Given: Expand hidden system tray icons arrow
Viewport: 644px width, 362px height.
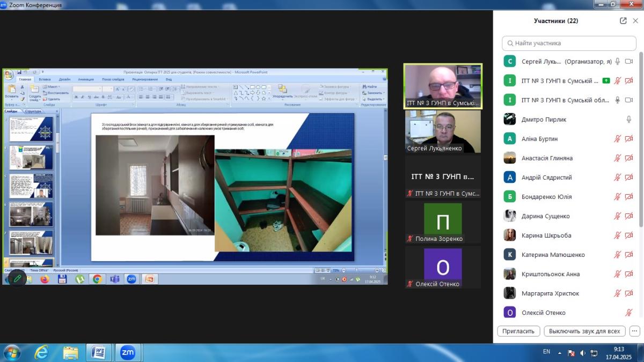Looking at the screenshot, I should tap(559, 353).
